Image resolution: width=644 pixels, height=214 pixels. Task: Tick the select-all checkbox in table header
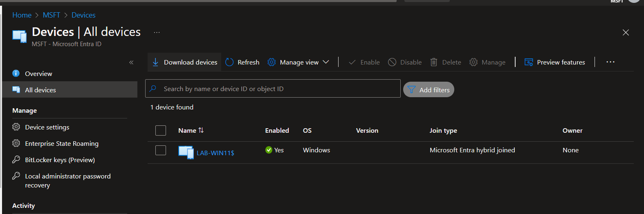click(x=161, y=130)
